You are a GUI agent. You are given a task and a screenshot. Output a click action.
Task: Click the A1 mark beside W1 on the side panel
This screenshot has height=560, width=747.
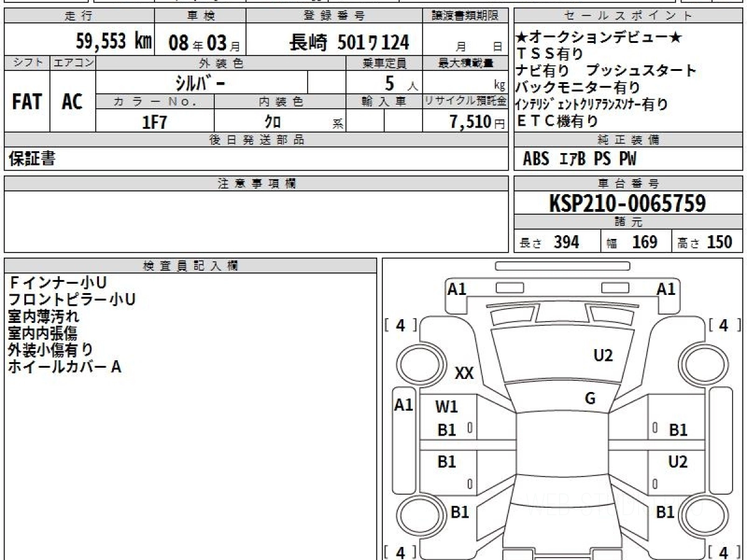[x=404, y=405]
